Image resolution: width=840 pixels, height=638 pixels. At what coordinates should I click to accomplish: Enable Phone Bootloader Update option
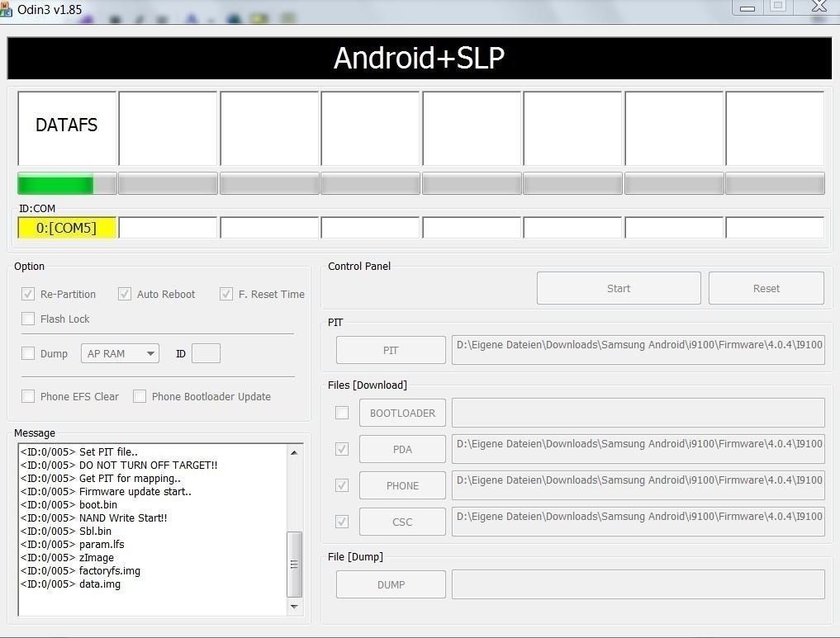pos(140,396)
